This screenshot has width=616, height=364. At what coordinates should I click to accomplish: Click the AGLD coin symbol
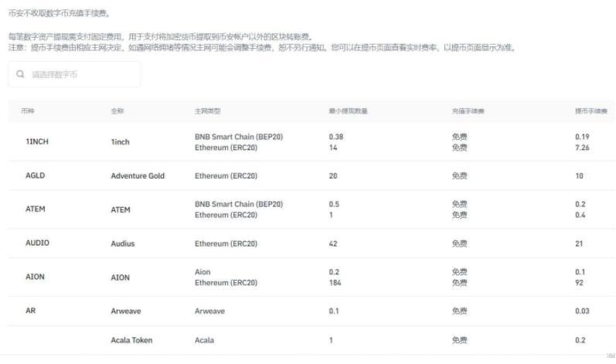36,175
